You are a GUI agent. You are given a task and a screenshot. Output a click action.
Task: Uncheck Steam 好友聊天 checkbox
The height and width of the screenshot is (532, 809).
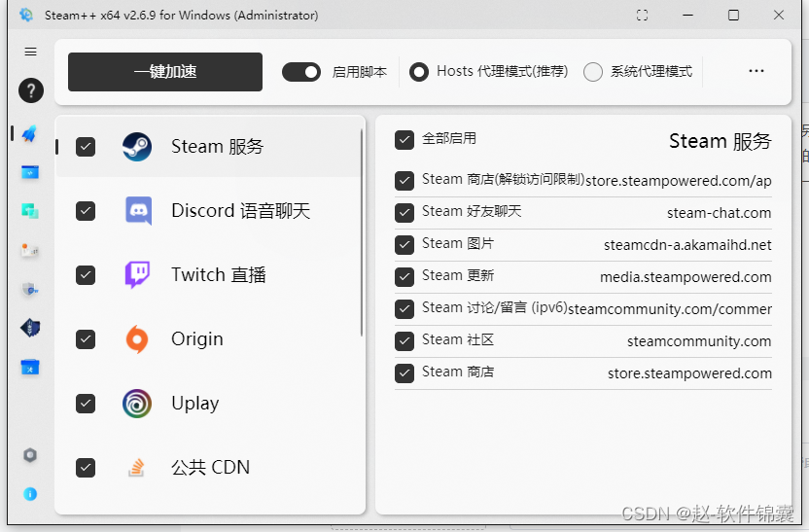coord(404,213)
